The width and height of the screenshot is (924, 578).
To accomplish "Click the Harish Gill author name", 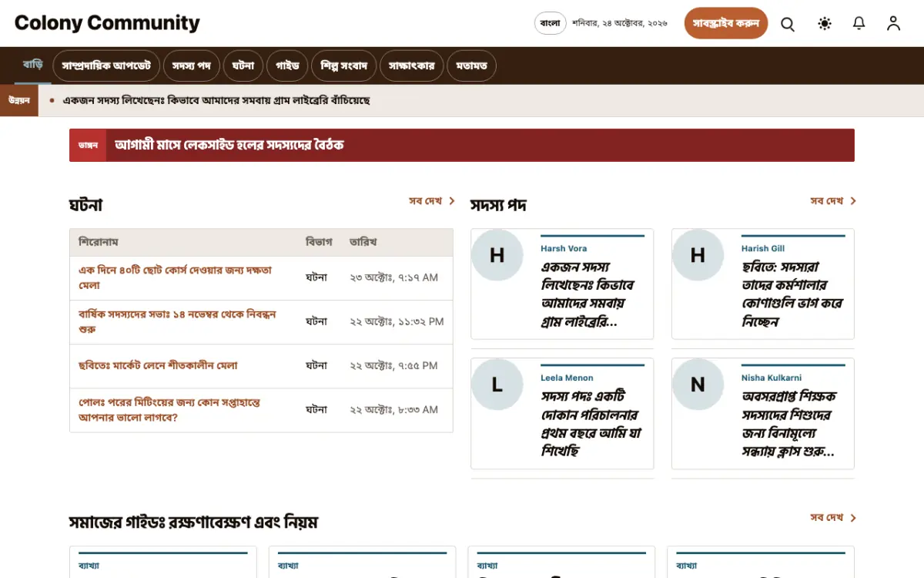I will click(763, 248).
